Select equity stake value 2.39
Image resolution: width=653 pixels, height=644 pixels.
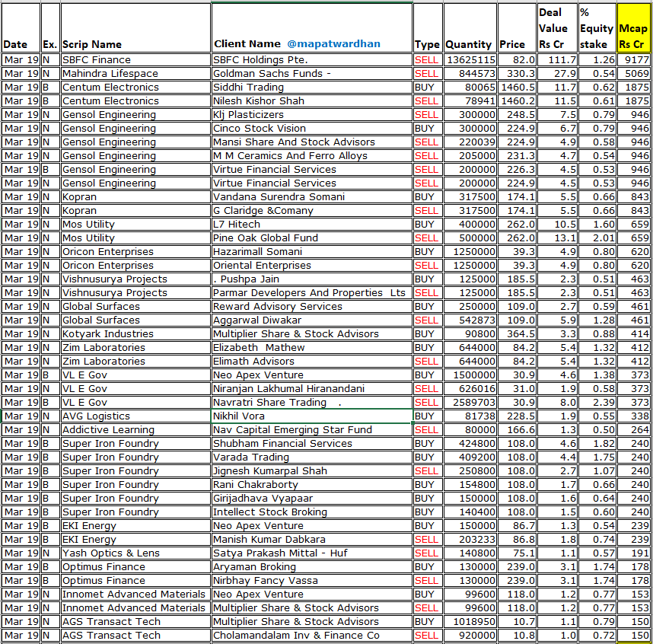coord(597,403)
